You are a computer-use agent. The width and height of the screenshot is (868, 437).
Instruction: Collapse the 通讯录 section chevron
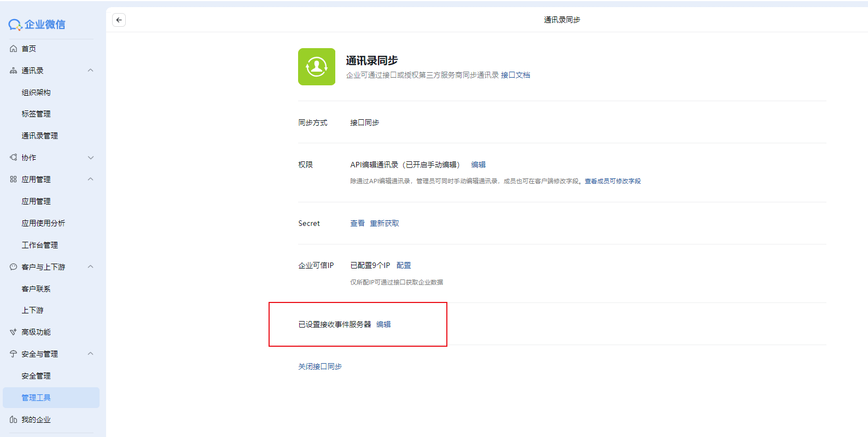(x=91, y=71)
